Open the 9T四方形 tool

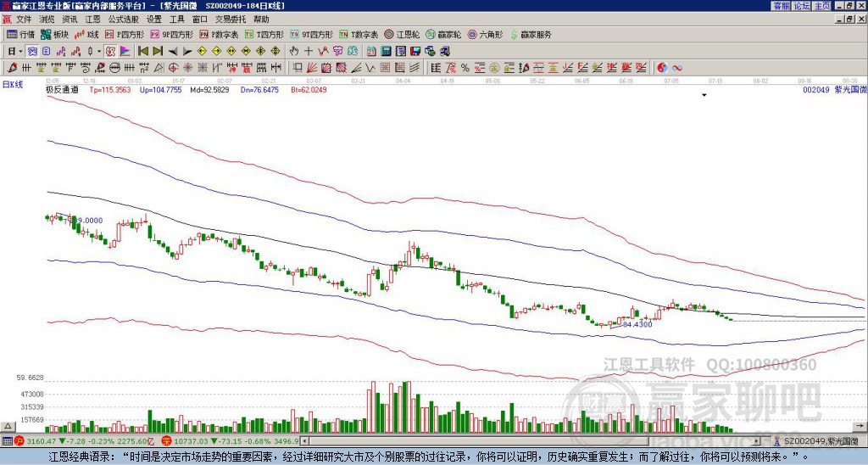(311, 34)
